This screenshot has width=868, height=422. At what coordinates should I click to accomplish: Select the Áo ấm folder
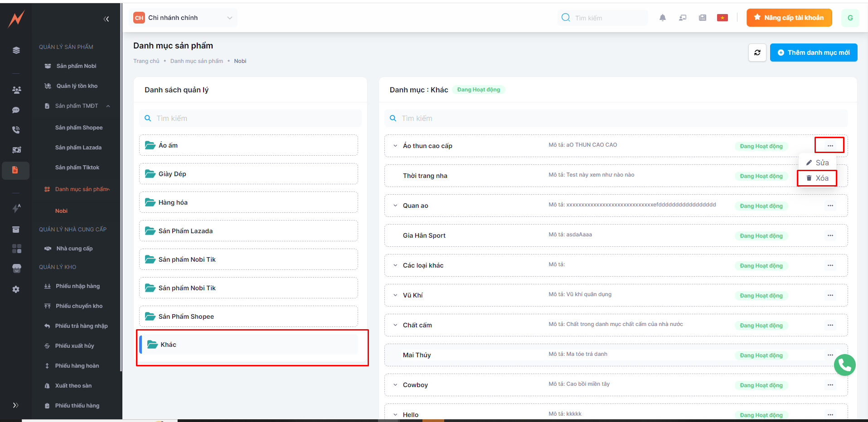click(x=248, y=145)
